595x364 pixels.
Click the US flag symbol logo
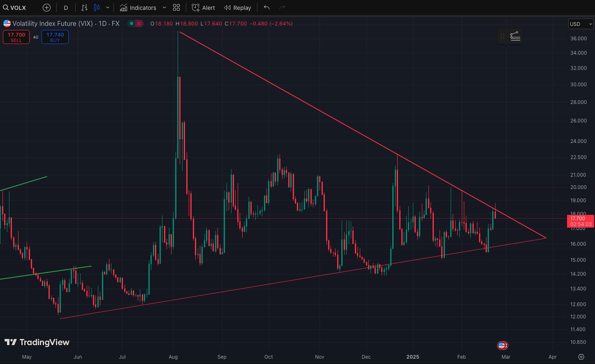[7, 23]
